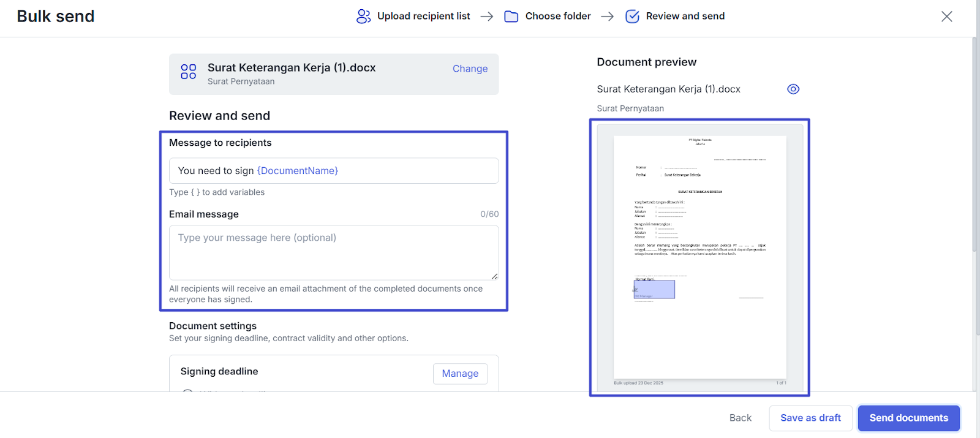Click the arrow after Upload recipient list
The width and height of the screenshot is (980, 438).
487,17
